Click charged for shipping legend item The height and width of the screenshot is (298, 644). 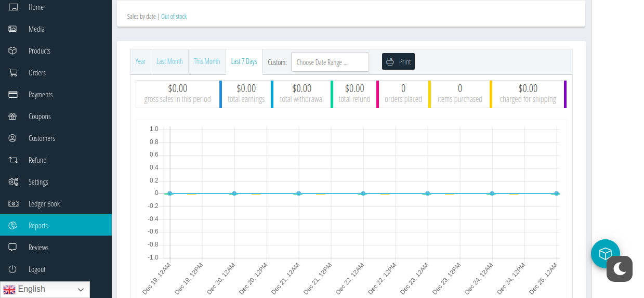[x=528, y=94]
